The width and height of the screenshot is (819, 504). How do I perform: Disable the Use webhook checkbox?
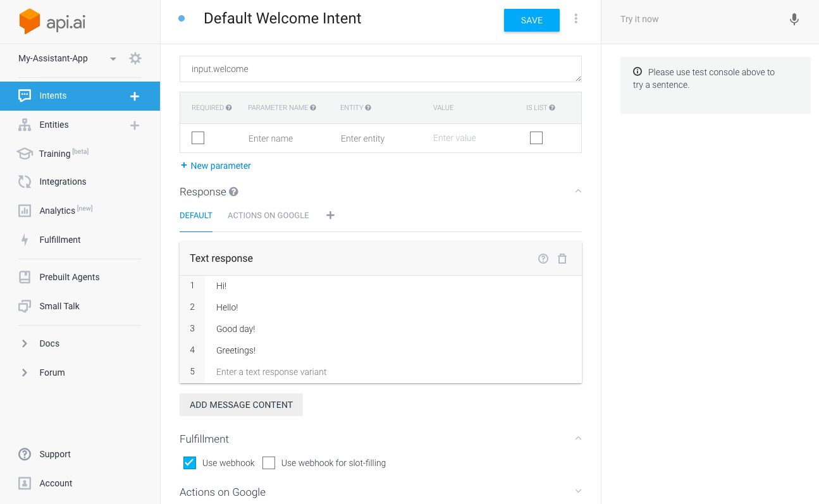189,462
